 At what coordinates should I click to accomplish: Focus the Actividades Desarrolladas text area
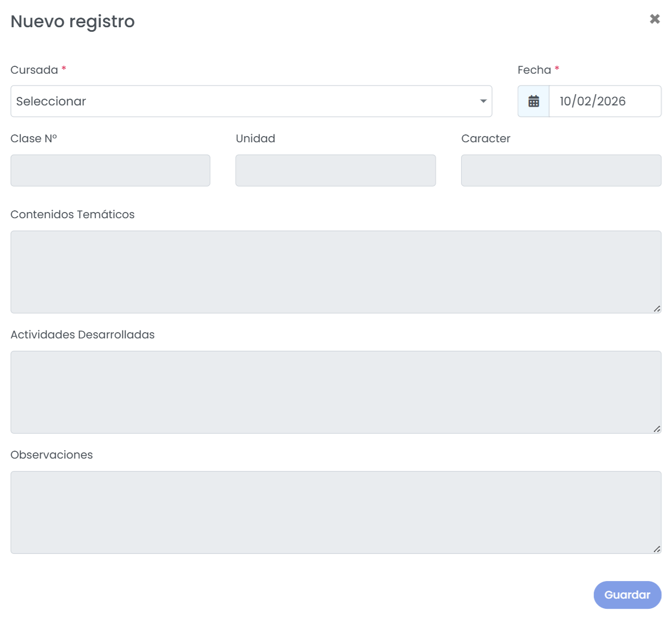336,392
